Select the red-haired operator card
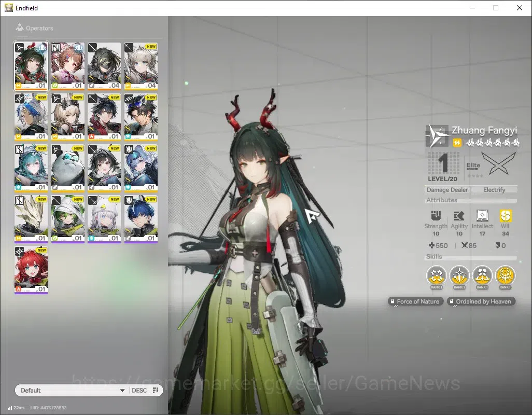Image resolution: width=532 pixels, height=415 pixels. click(31, 270)
